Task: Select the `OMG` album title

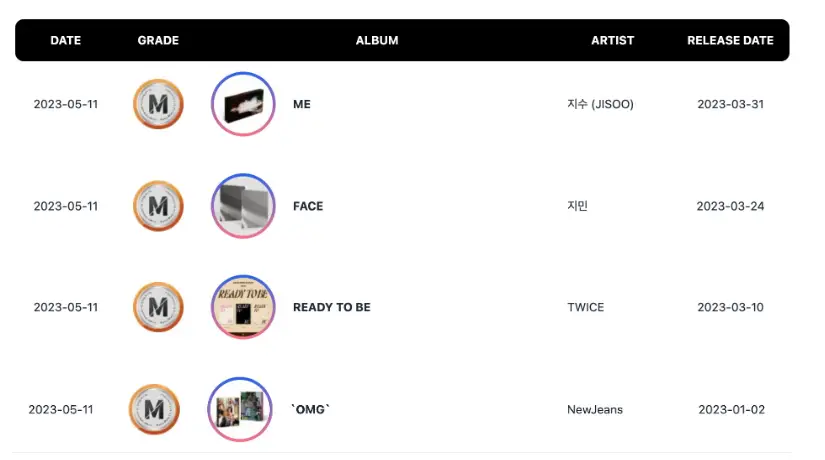Action: (309, 409)
